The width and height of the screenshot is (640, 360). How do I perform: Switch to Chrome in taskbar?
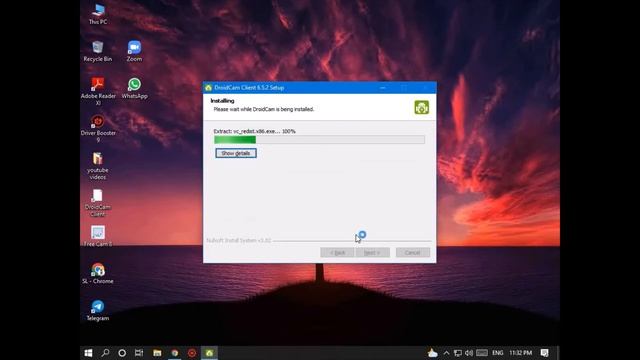coord(175,353)
